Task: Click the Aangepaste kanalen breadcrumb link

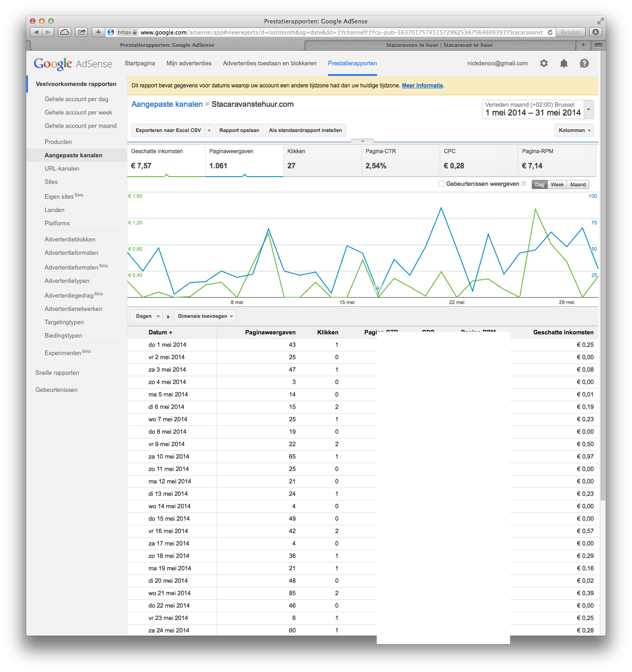Action: [167, 104]
